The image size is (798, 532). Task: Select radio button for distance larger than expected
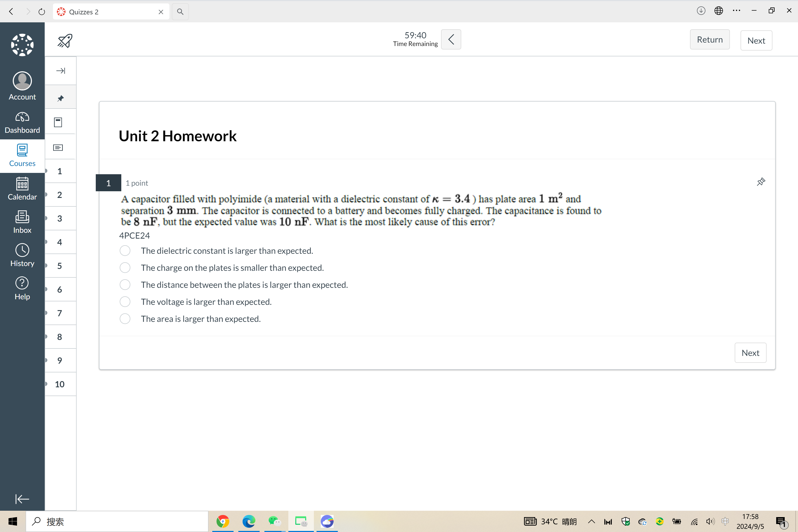(x=125, y=284)
